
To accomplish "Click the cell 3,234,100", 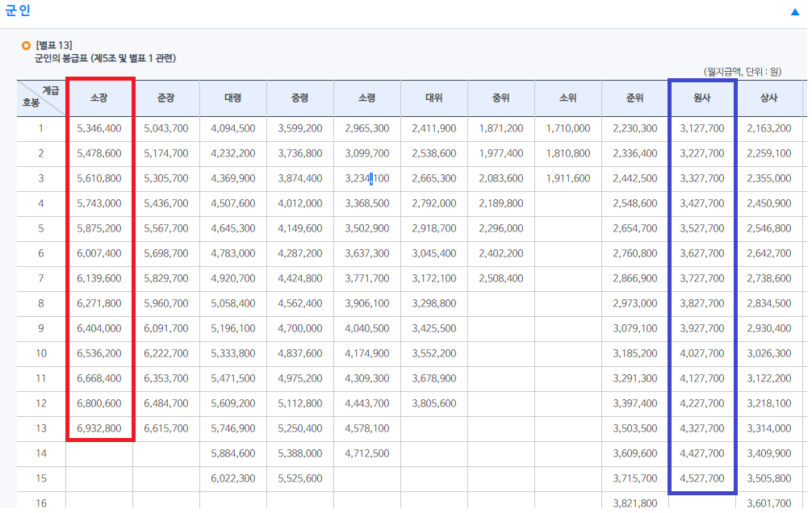I will point(367,178).
